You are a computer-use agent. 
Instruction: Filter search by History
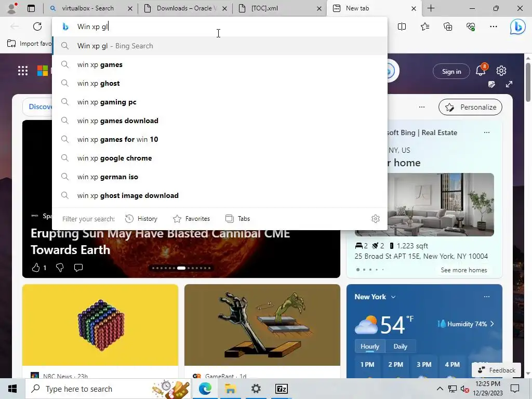(x=141, y=219)
